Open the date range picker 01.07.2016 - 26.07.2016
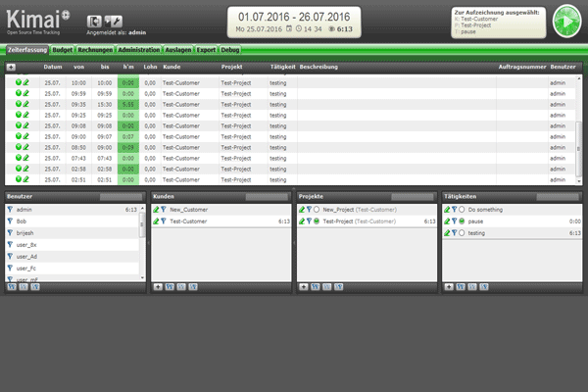This screenshot has height=392, width=588. [x=293, y=17]
